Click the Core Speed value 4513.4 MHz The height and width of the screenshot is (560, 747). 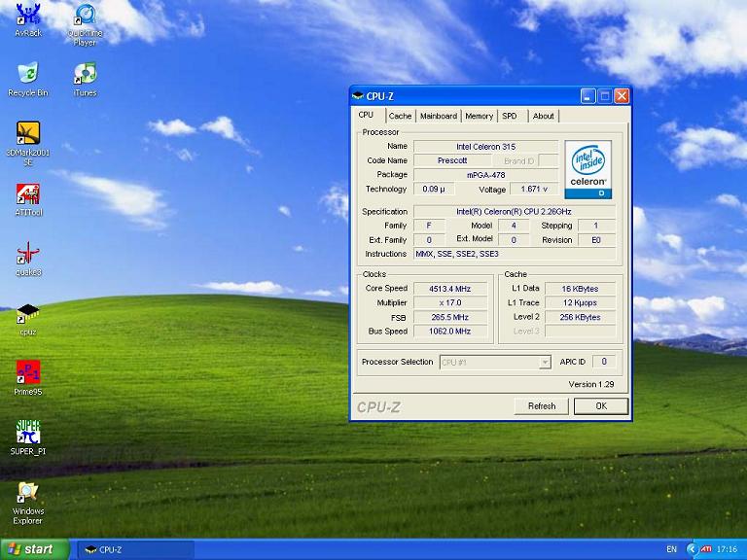pyautogui.click(x=449, y=289)
